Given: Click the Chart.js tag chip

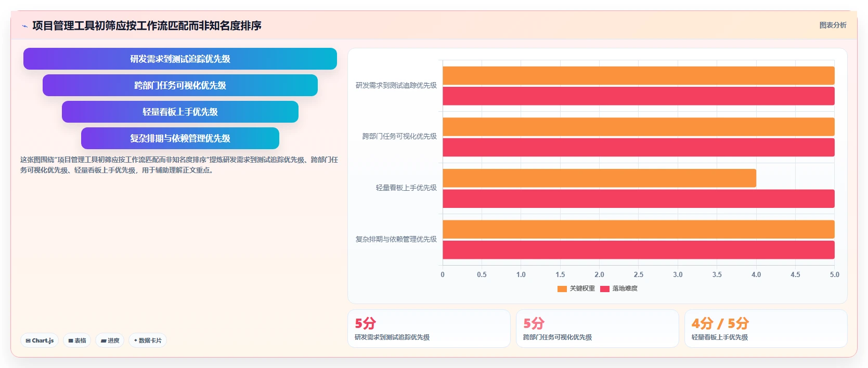Looking at the screenshot, I should click(x=40, y=340).
